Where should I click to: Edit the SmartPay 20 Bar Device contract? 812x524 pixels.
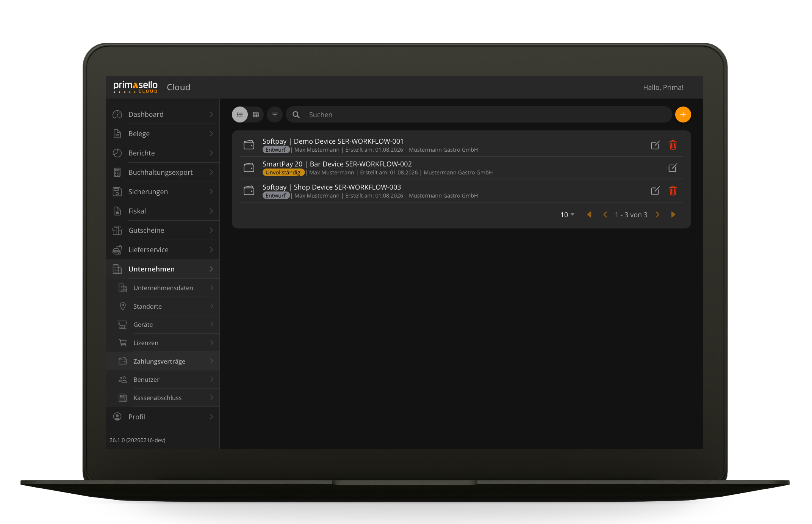click(x=673, y=168)
